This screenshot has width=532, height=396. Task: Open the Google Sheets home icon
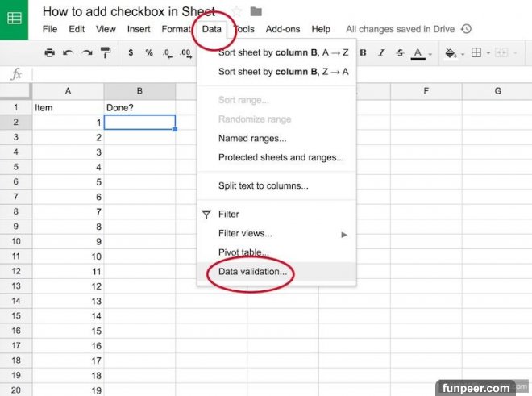[15, 18]
